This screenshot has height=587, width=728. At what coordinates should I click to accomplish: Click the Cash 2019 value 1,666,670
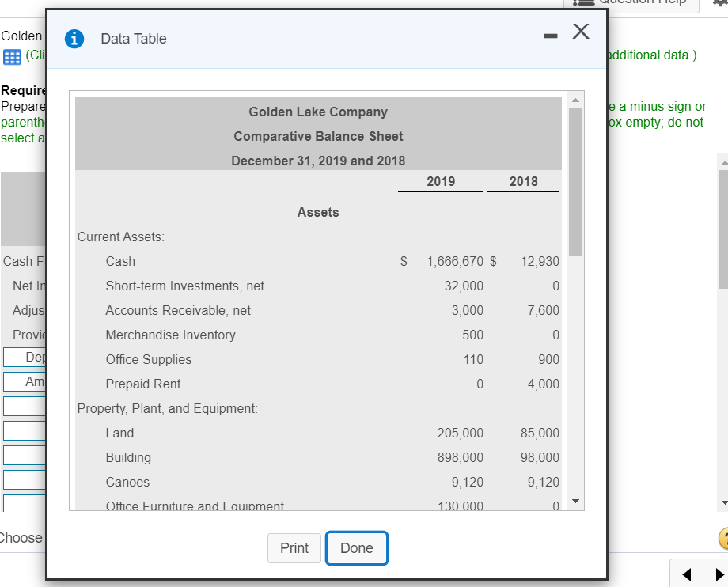tap(455, 261)
